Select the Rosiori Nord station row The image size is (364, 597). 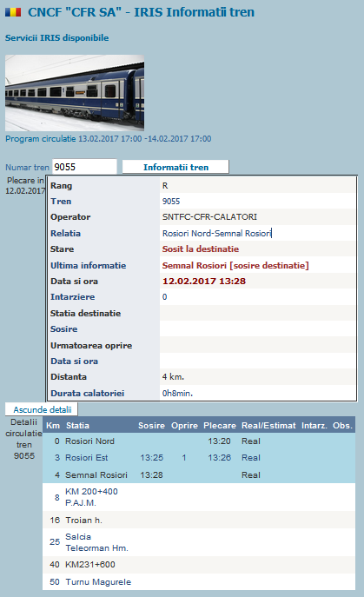199,441
